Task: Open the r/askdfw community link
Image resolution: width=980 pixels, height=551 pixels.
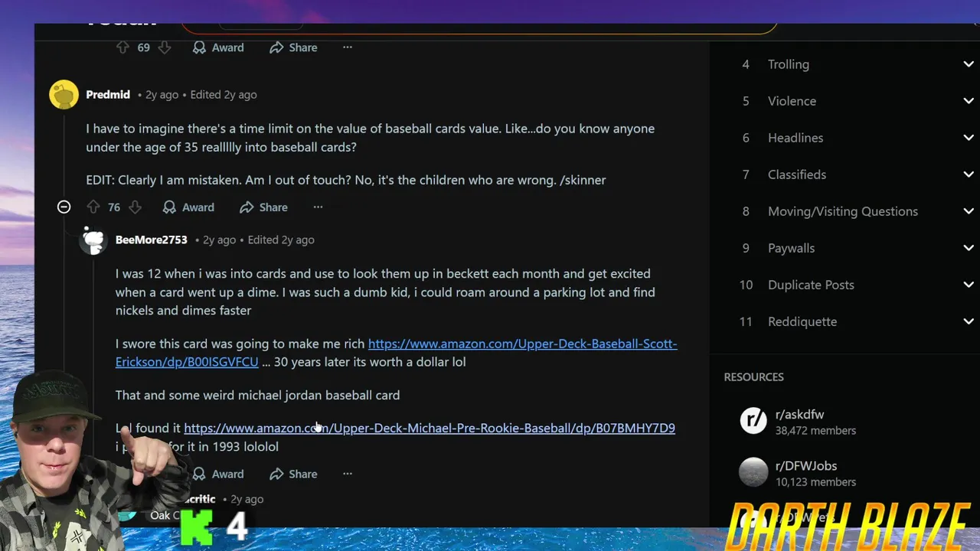Action: [799, 415]
